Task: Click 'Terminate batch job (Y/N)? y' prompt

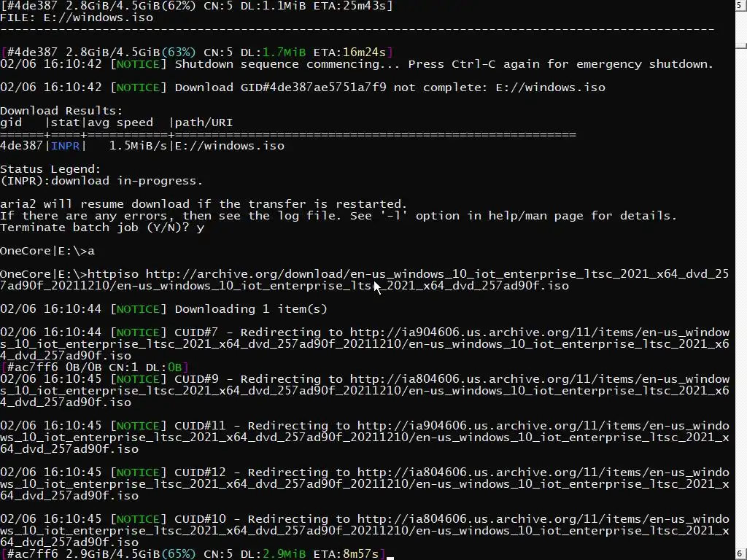Action: click(x=102, y=227)
